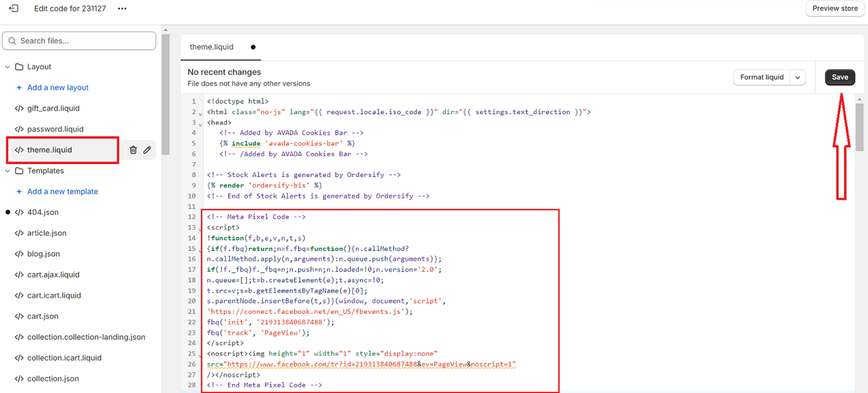Open the three-dot more actions menu
The image size is (868, 393).
[x=122, y=8]
